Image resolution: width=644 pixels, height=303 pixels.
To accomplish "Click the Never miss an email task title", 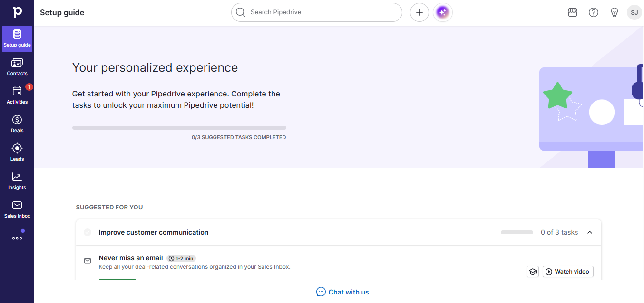I will point(131,258).
